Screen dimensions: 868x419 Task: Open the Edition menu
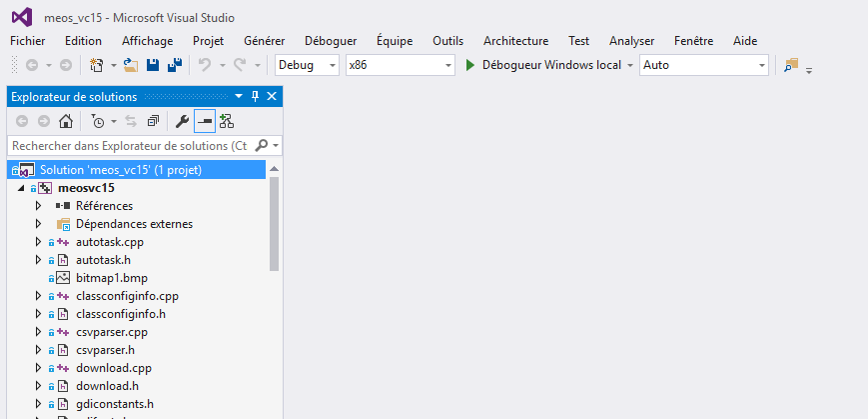pyautogui.click(x=83, y=41)
